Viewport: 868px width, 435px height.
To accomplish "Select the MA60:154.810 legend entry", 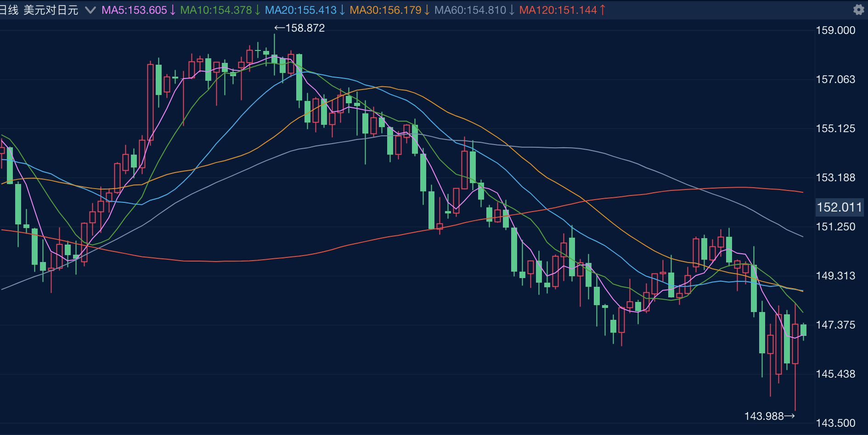I will [x=470, y=10].
